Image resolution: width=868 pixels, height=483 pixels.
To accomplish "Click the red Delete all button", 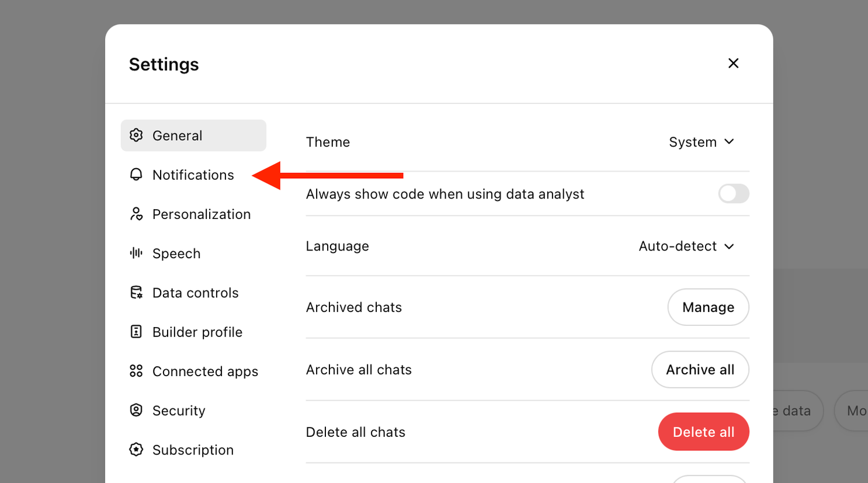I will [x=704, y=432].
